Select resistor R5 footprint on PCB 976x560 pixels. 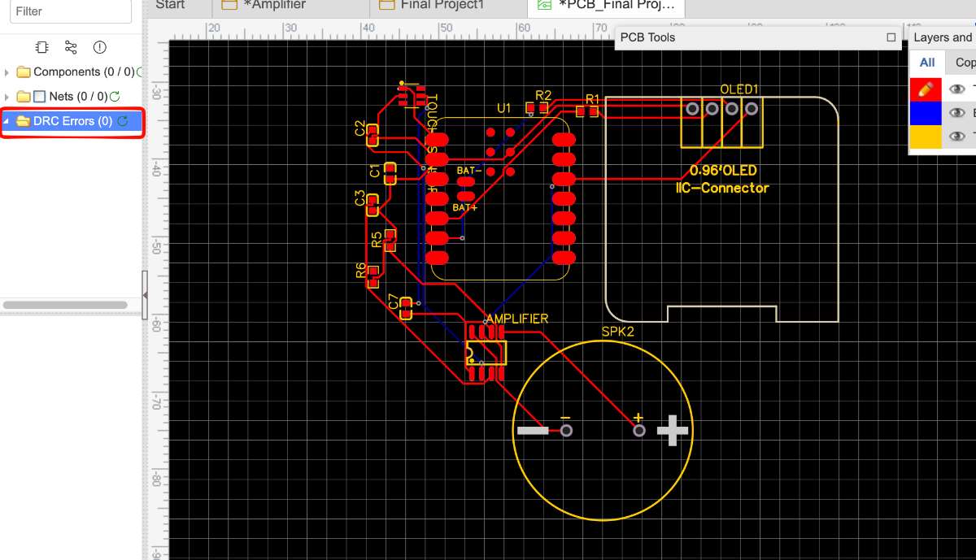point(390,241)
